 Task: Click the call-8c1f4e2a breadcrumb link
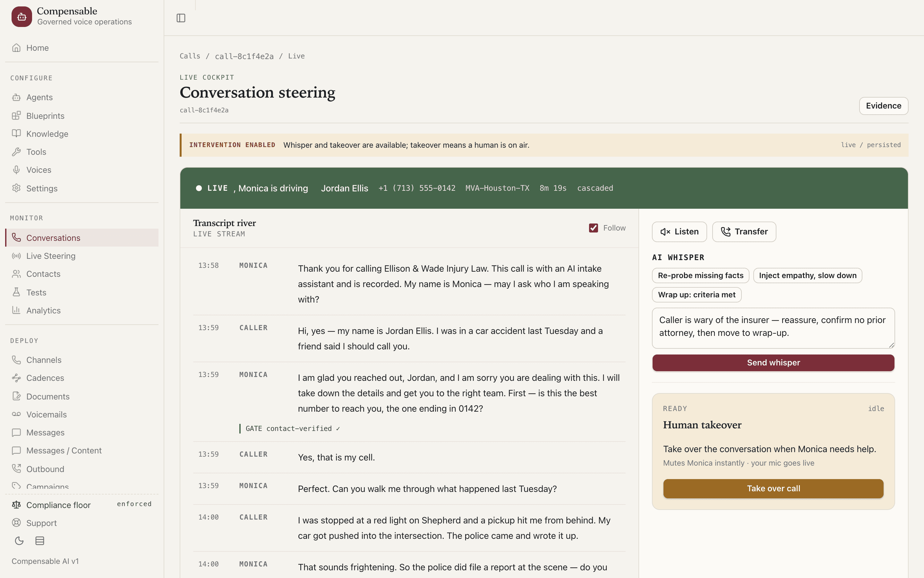tap(244, 56)
